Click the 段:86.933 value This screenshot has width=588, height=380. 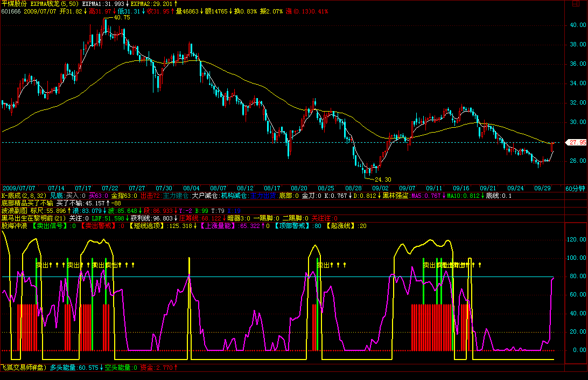pos(158,211)
